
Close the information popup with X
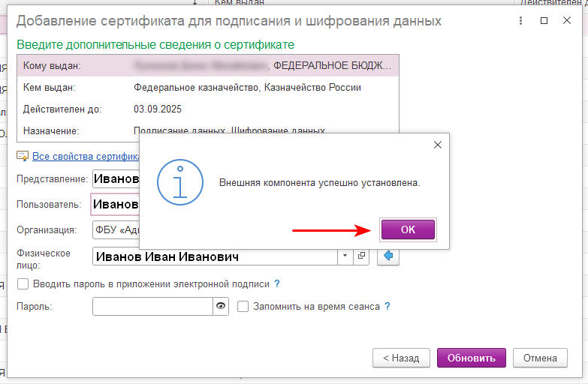[x=438, y=145]
